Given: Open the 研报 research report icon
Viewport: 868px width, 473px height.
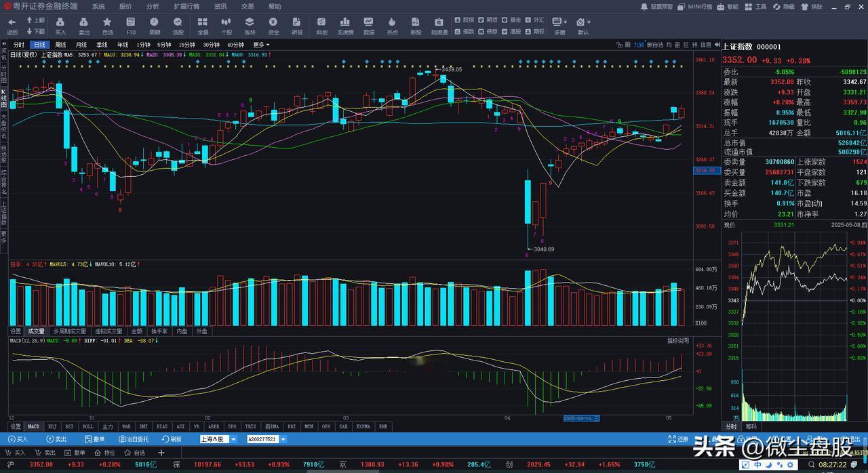Looking at the screenshot, I should click(x=297, y=22).
